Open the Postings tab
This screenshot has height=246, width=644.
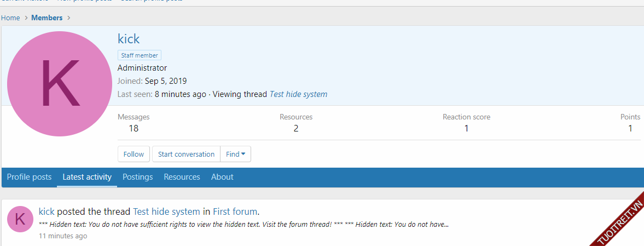tap(137, 177)
